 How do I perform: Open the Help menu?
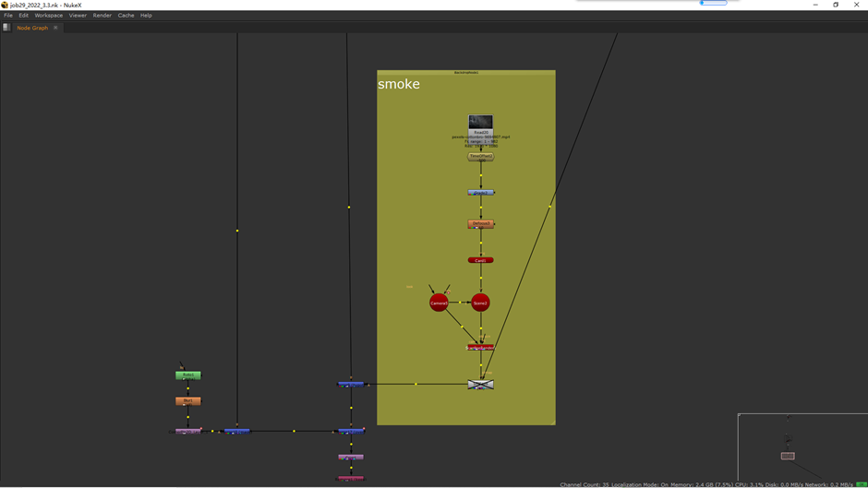tap(146, 16)
